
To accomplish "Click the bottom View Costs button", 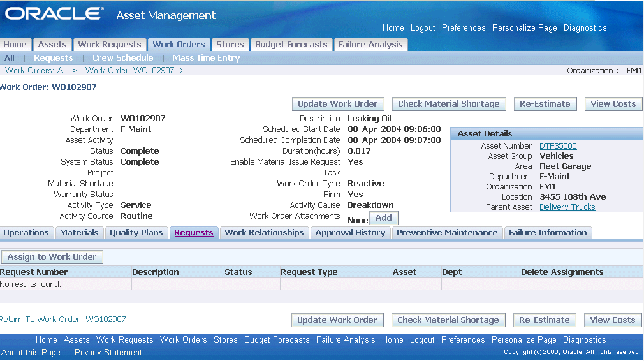I will click(x=613, y=320).
